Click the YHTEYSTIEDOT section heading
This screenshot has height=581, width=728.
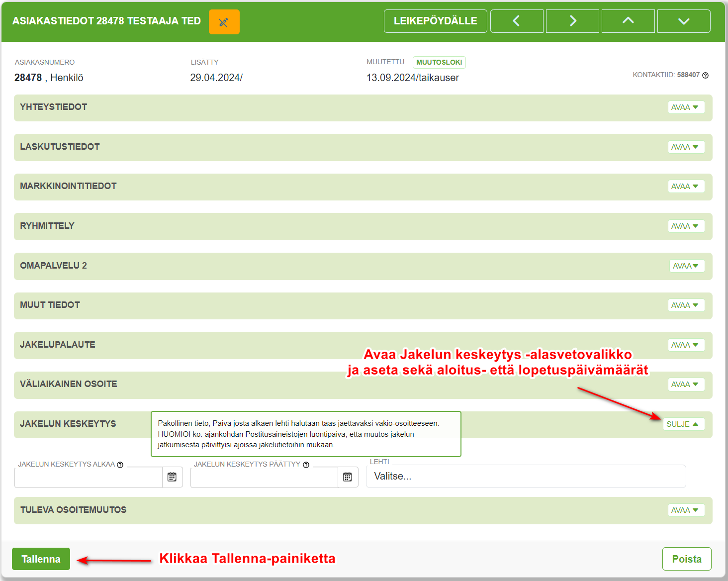(x=54, y=107)
